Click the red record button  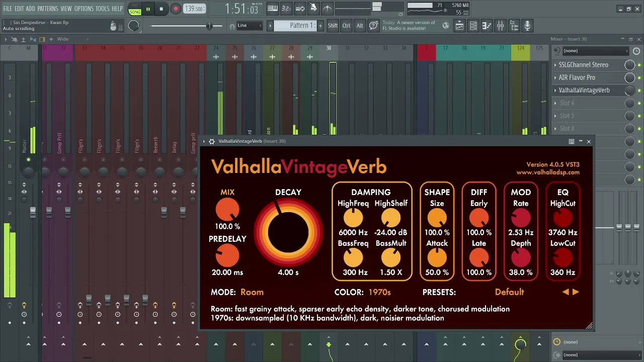(x=176, y=9)
